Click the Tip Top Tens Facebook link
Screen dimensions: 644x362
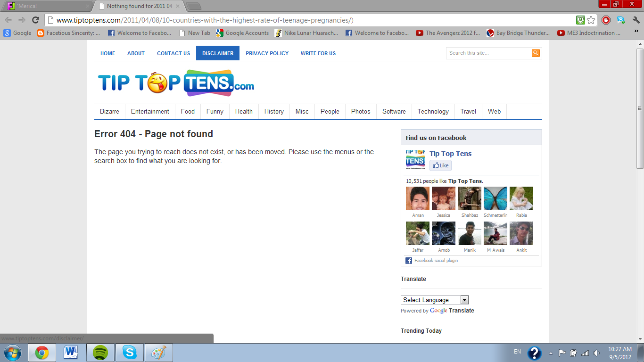(450, 154)
